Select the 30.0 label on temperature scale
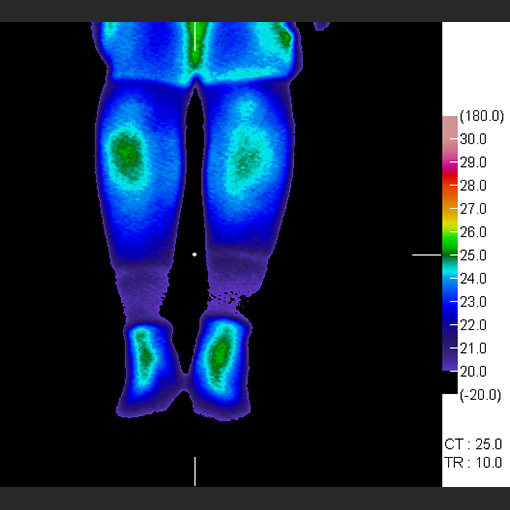 pyautogui.click(x=473, y=139)
